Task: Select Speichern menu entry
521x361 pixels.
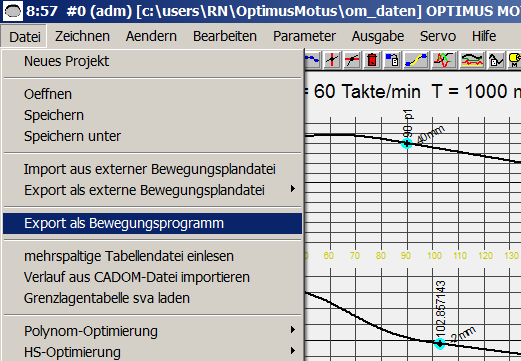Action: (x=152, y=115)
